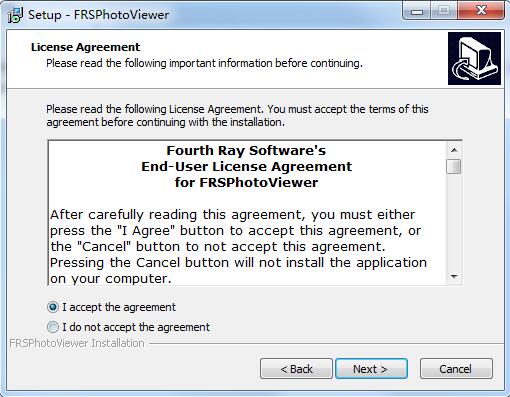
Task: Cancel the FRSPhotoViewer installation
Action: tap(456, 369)
